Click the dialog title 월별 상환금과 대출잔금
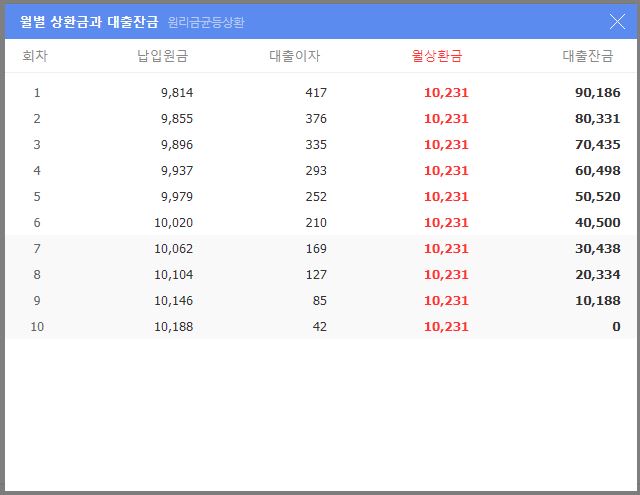640x495 pixels. click(89, 22)
